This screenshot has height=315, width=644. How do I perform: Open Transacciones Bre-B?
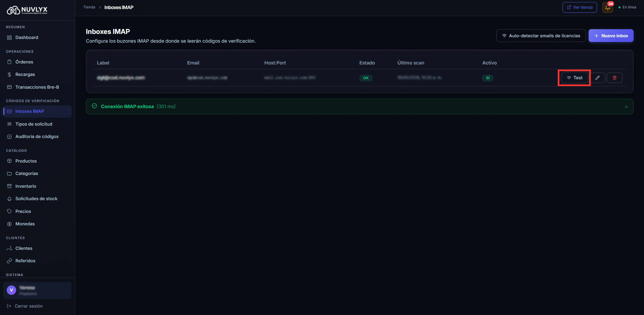tap(37, 87)
